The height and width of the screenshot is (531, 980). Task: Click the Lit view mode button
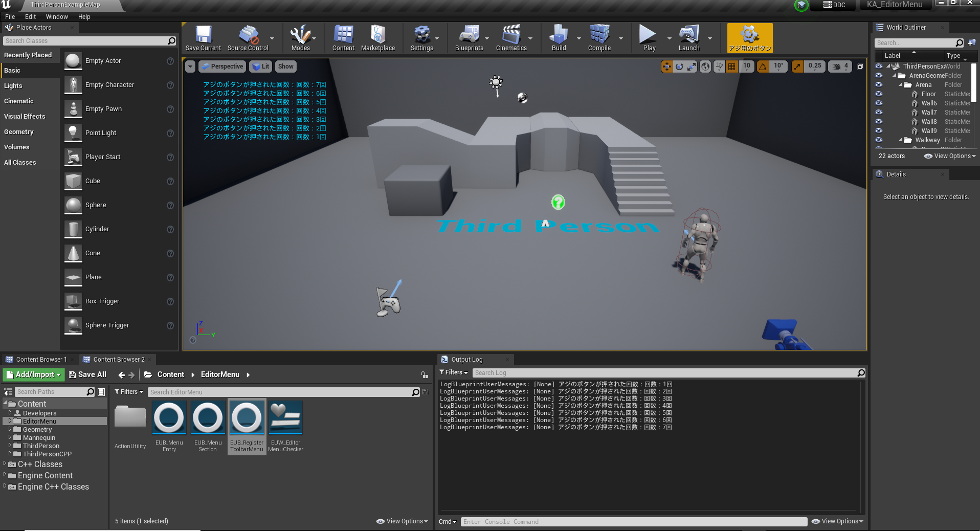(261, 67)
